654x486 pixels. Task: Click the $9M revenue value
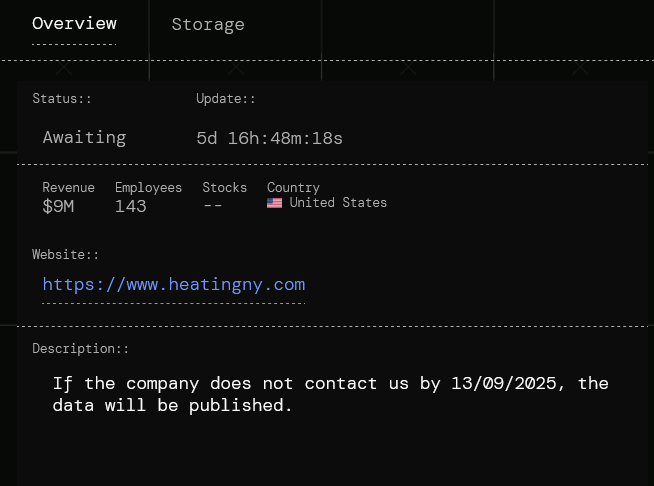[58, 206]
